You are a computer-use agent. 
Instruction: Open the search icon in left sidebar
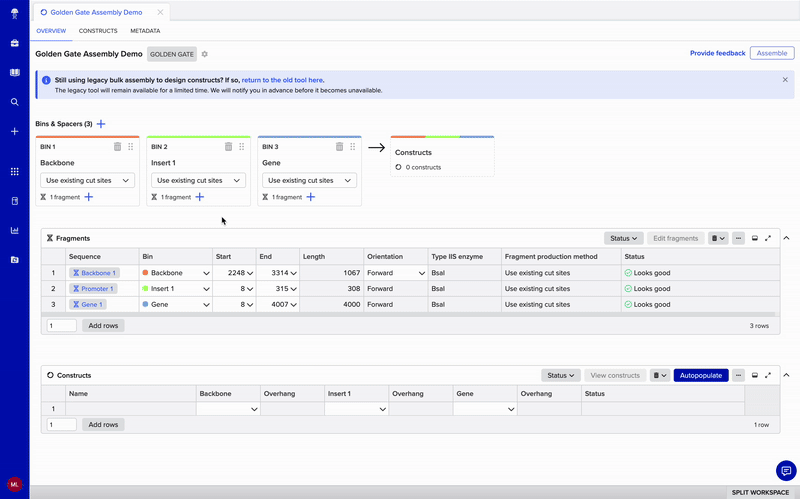[14, 102]
